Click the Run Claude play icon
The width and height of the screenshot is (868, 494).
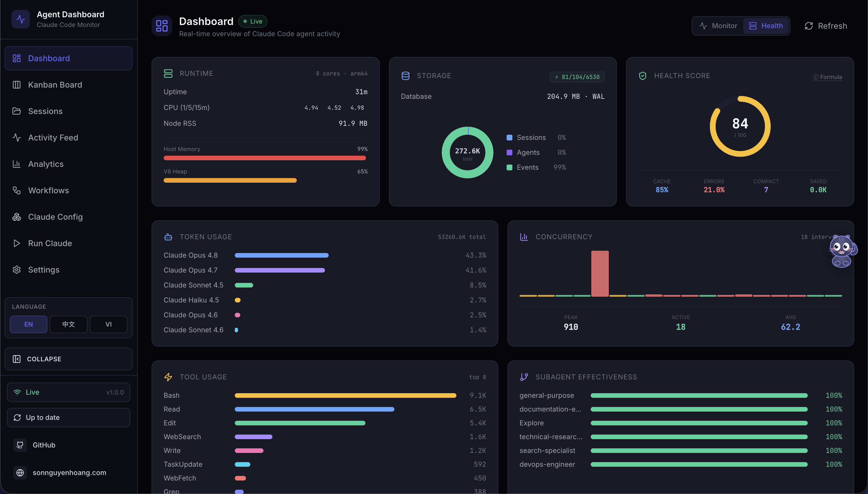click(17, 244)
